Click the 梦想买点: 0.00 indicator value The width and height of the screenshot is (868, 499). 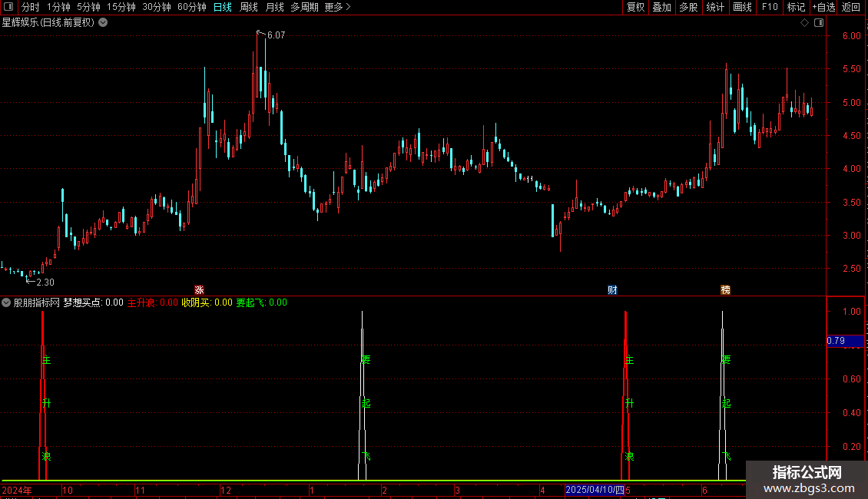point(93,302)
